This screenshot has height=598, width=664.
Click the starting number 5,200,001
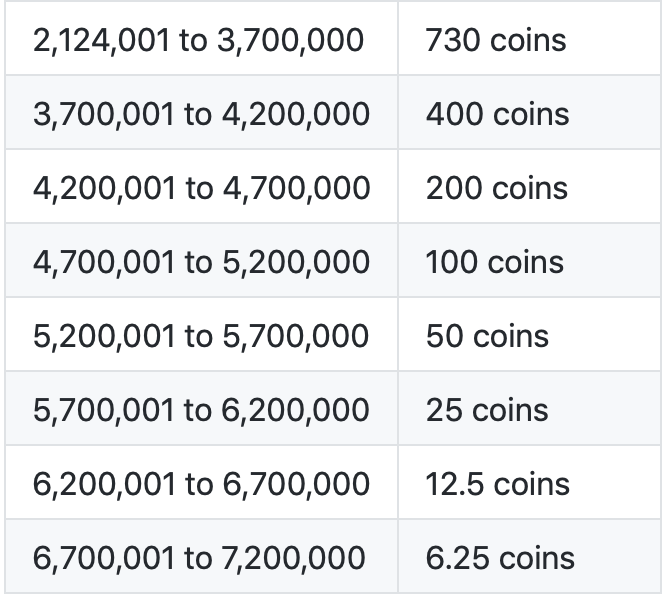pyautogui.click(x=104, y=336)
